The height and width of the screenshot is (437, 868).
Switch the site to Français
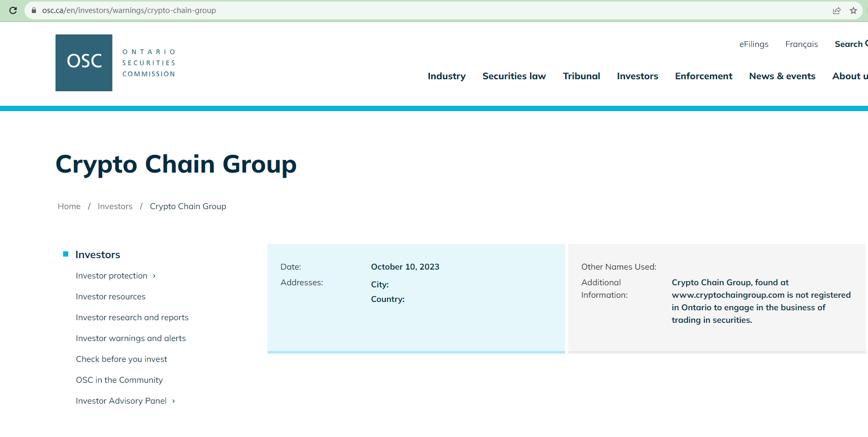[801, 44]
